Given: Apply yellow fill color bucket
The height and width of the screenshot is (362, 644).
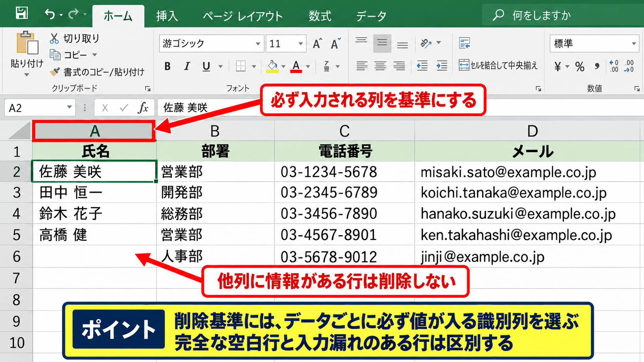Looking at the screenshot, I should click(272, 66).
